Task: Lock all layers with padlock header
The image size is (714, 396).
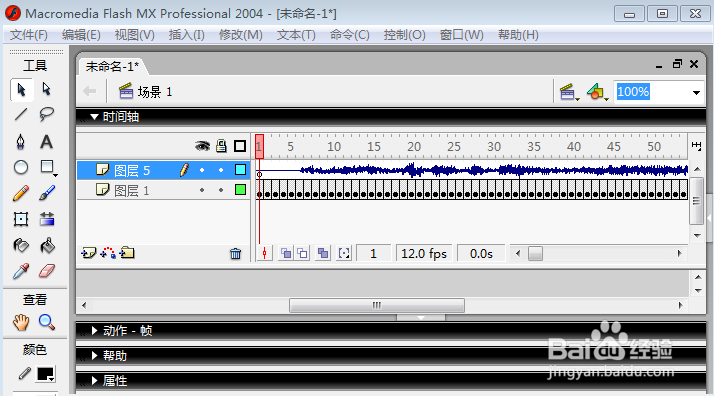Action: pos(221,146)
